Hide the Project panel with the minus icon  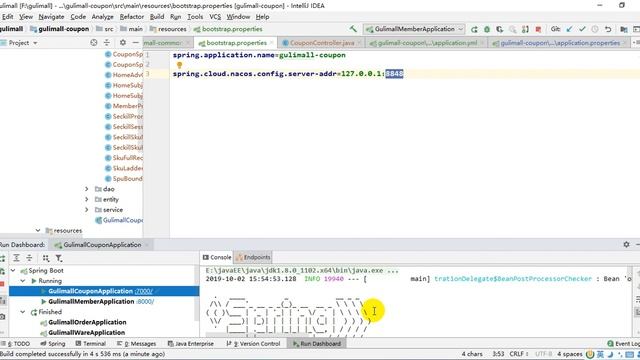136,42
